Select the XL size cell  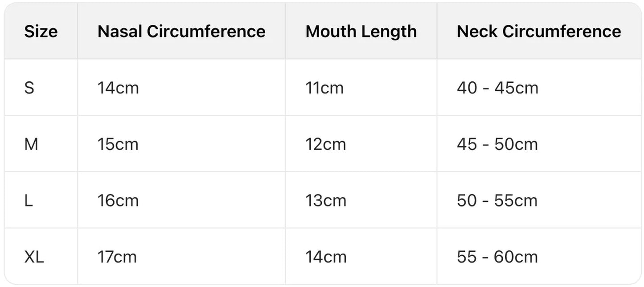coord(34,257)
